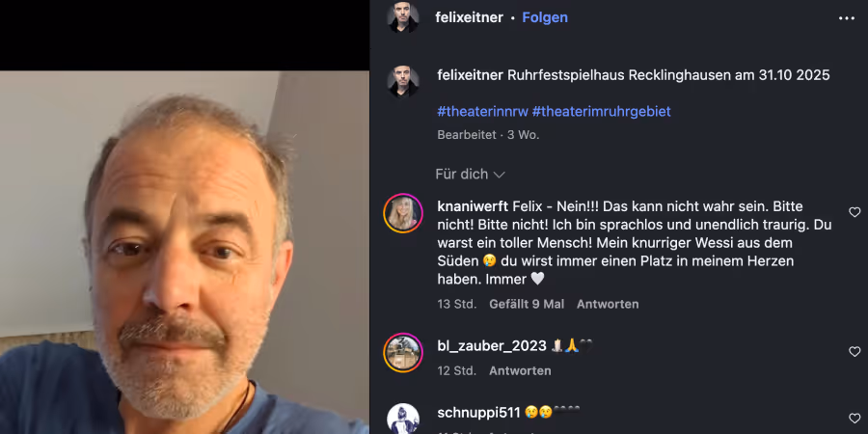Open felixeitner username in the post header
Image resolution: width=868 pixels, height=434 pixels.
pyautogui.click(x=469, y=17)
